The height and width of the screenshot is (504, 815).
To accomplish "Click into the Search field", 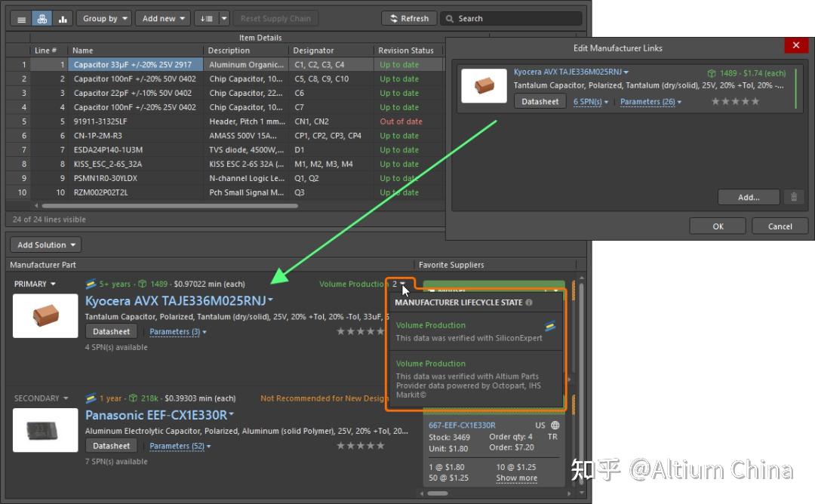I will point(511,19).
